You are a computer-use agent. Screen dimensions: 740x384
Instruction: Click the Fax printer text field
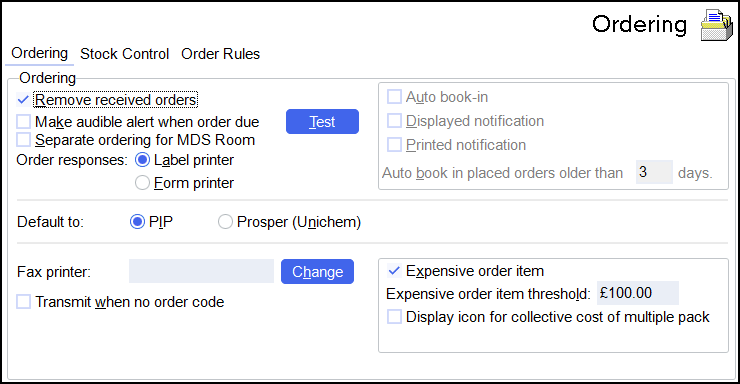(202, 271)
